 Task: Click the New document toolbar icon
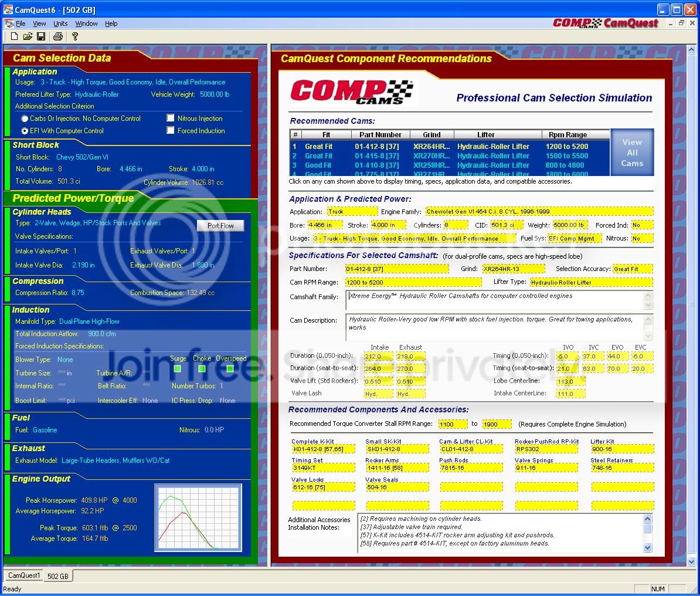[14, 36]
